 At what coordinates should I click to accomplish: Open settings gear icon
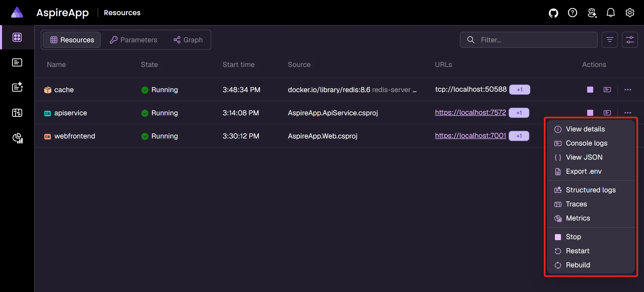click(x=630, y=13)
